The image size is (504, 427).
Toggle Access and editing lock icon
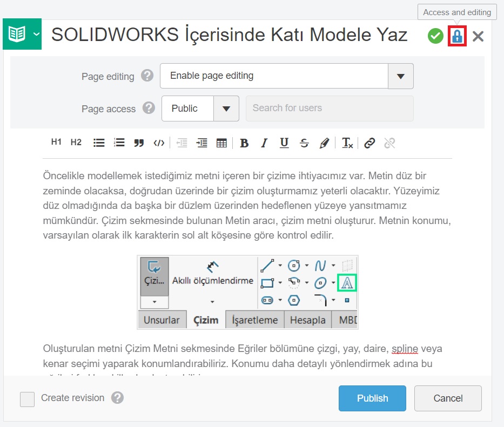[x=457, y=36]
